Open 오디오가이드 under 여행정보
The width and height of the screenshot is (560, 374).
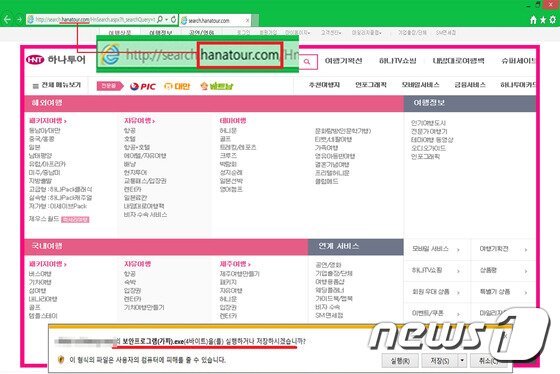tap(428, 148)
